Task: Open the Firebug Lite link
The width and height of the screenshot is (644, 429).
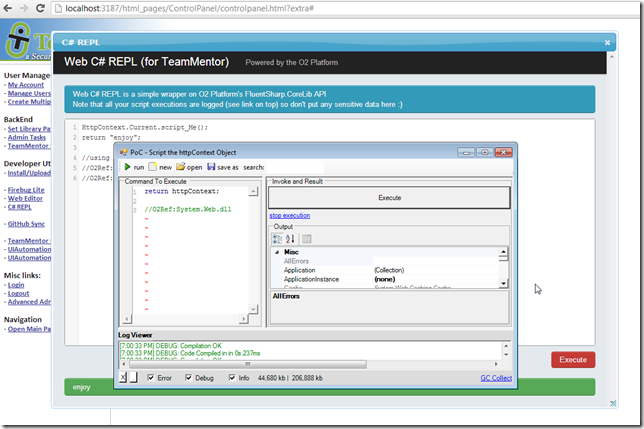Action: [x=26, y=190]
